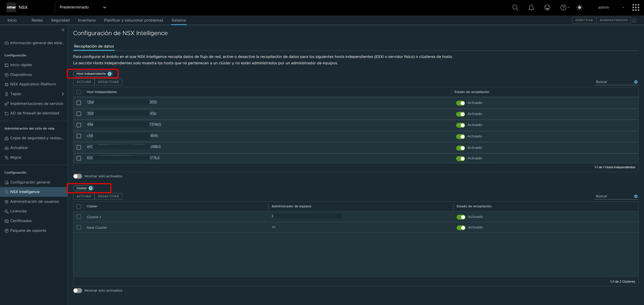Open Información general del sistema
Viewport: 644px width, 305px height.
coord(34,43)
